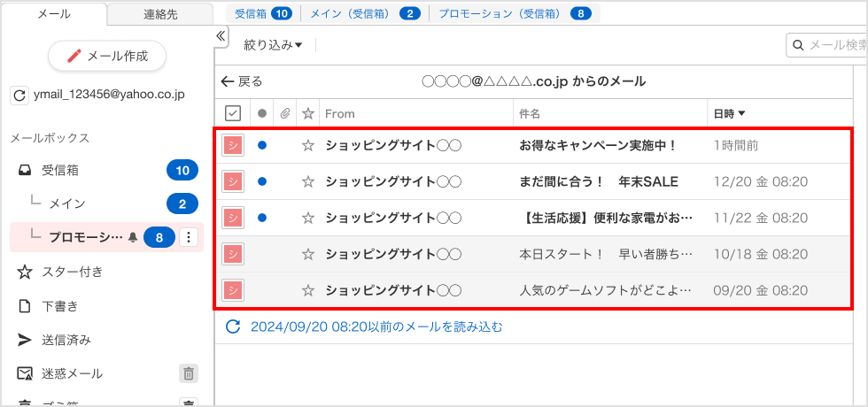868x407 pixels.
Task: Click the メール検索 search field
Action: coord(827,45)
